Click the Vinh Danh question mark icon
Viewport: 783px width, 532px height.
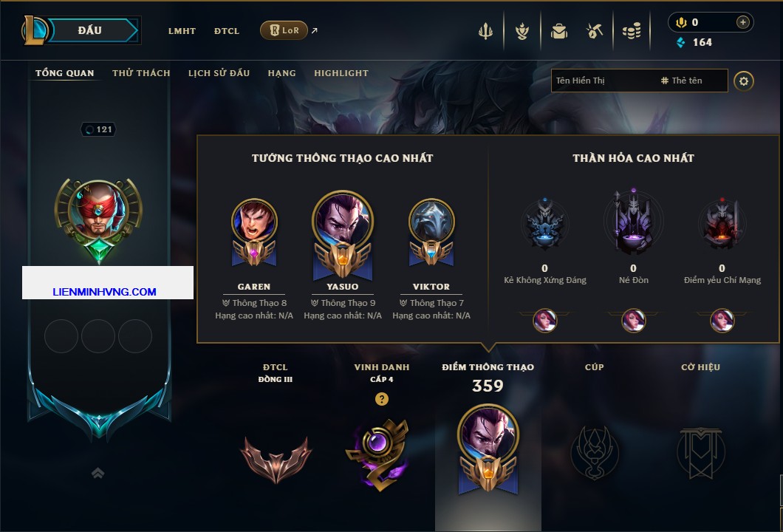click(381, 398)
